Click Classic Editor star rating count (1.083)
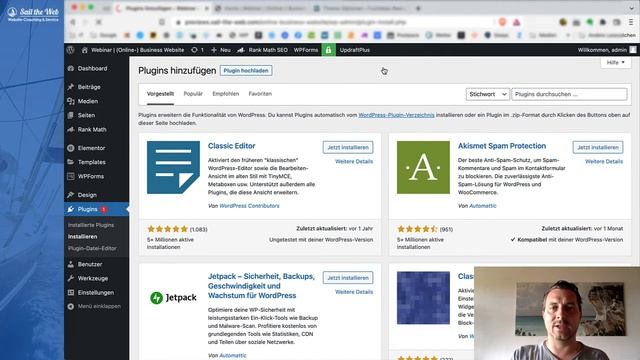 [199, 229]
